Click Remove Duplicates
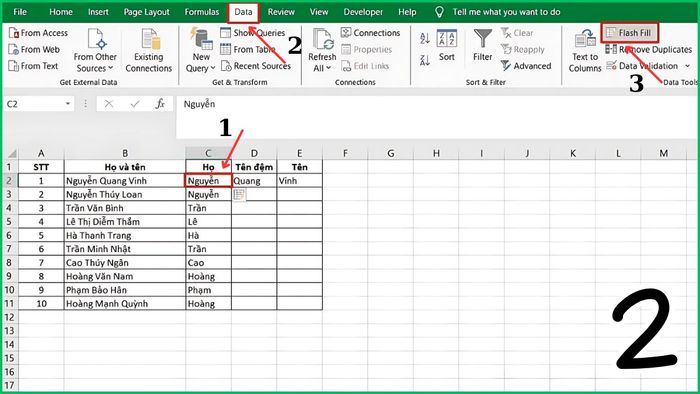 click(x=649, y=50)
